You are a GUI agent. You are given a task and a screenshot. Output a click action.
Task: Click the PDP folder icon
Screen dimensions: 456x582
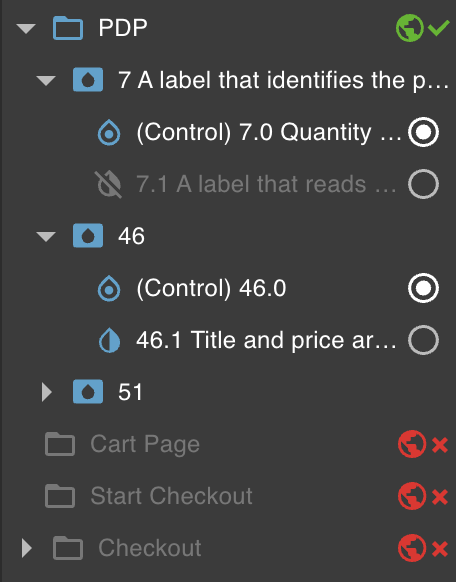tap(68, 28)
